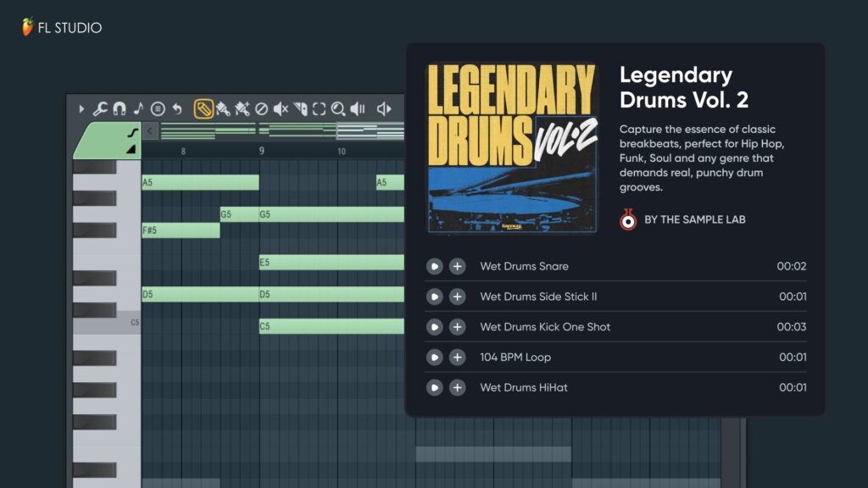Select the Delete tool (circle-slash)

tap(261, 109)
